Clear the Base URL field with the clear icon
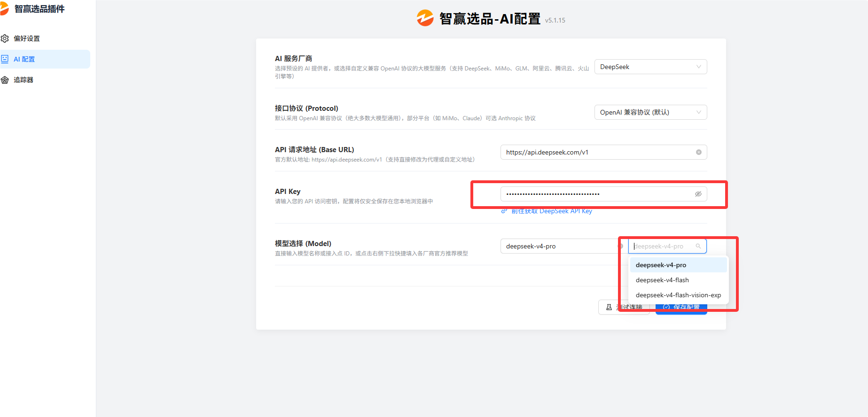This screenshot has height=417, width=868. [698, 152]
